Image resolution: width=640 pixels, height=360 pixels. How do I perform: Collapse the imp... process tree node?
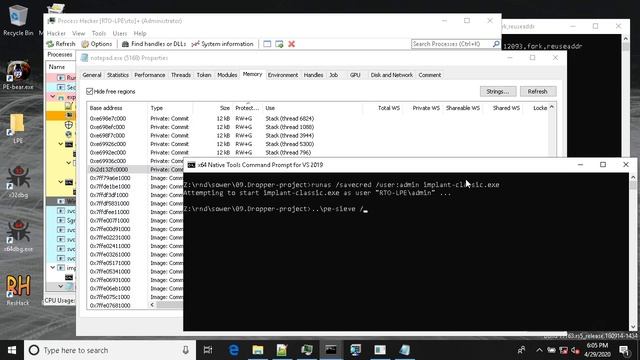[53, 268]
